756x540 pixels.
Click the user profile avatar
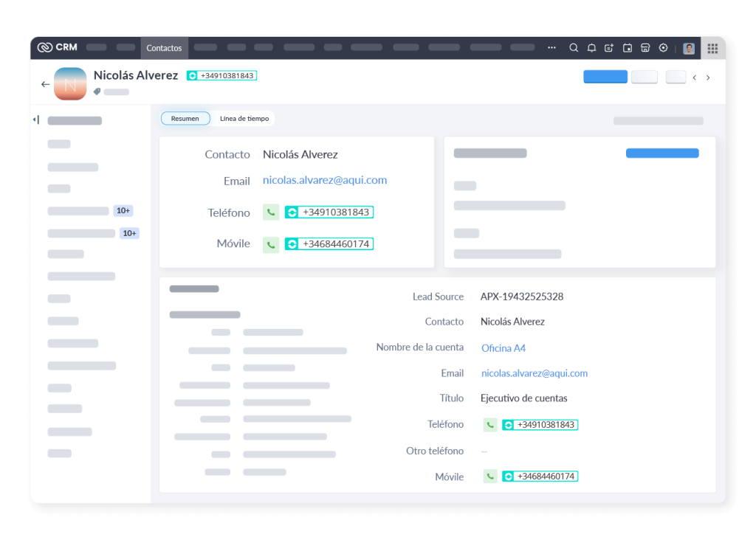click(x=689, y=48)
